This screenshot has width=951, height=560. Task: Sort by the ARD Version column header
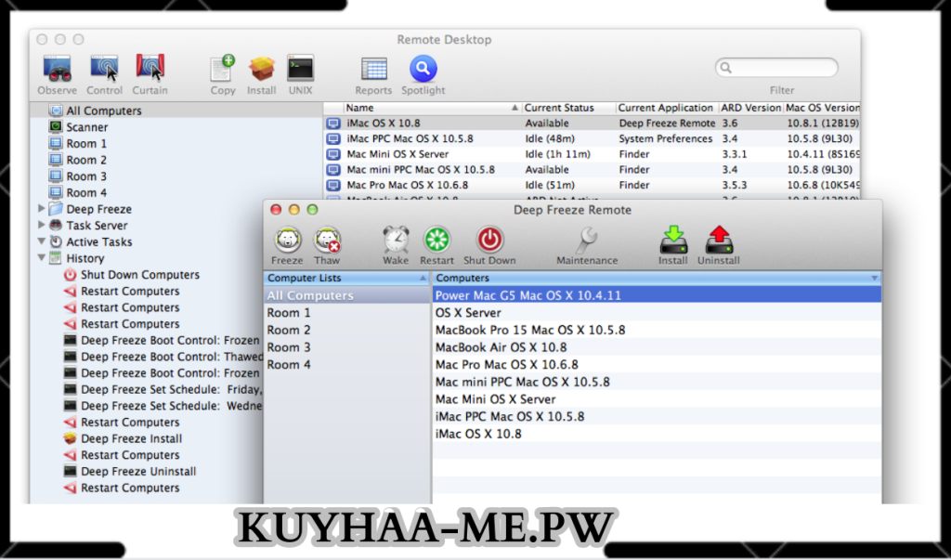pos(750,108)
